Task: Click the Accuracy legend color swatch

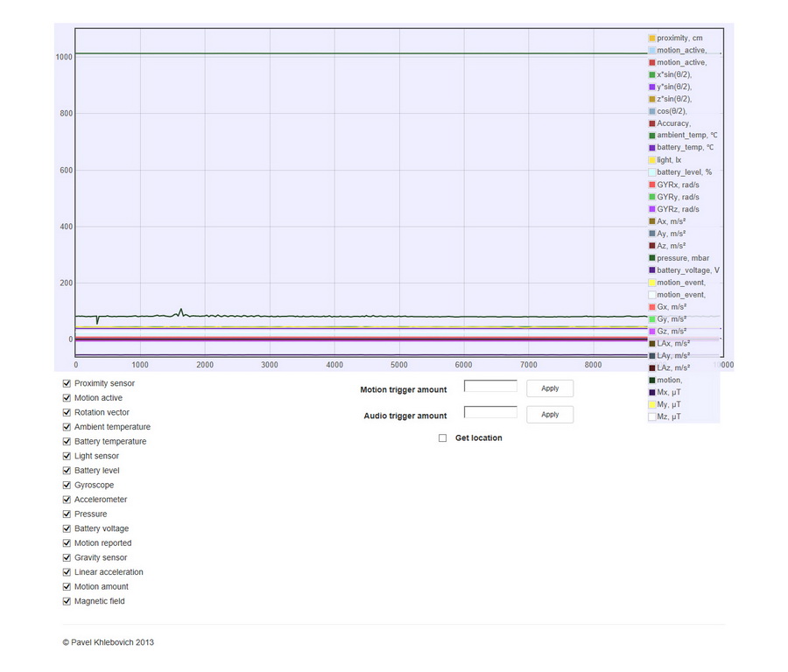Action: pos(652,123)
